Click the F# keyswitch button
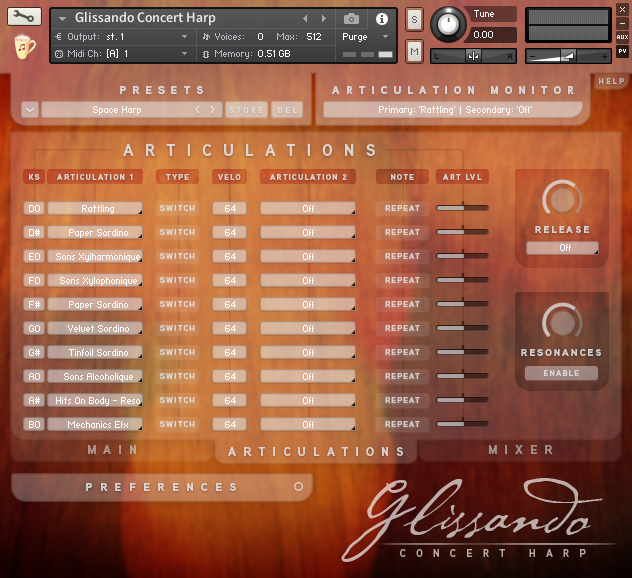This screenshot has height=578, width=632. (x=34, y=304)
